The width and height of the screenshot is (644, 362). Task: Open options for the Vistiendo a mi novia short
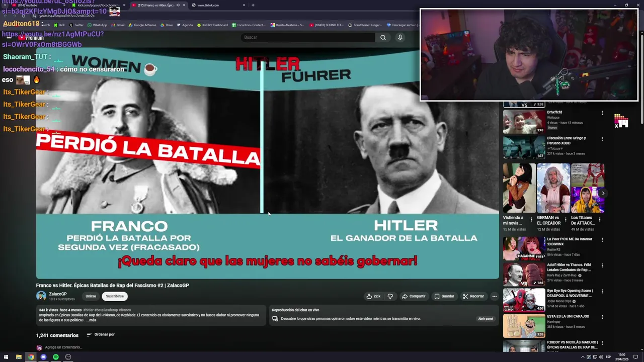(531, 220)
